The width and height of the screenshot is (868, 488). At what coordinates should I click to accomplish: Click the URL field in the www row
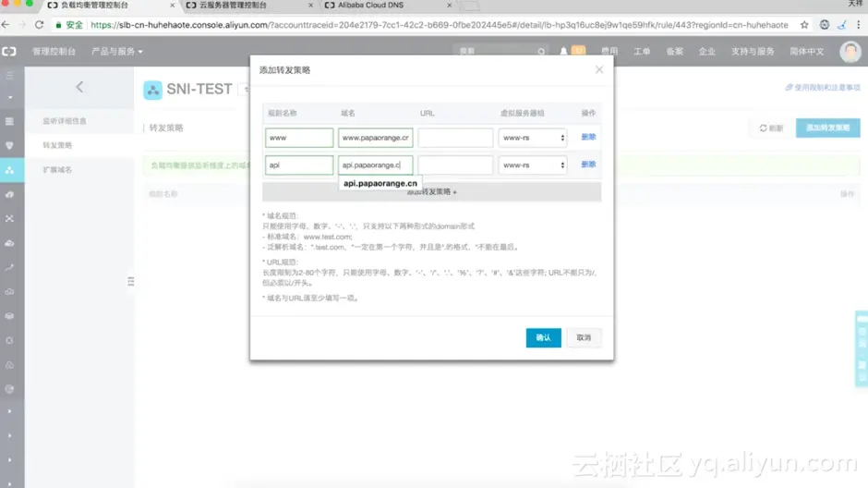point(455,138)
